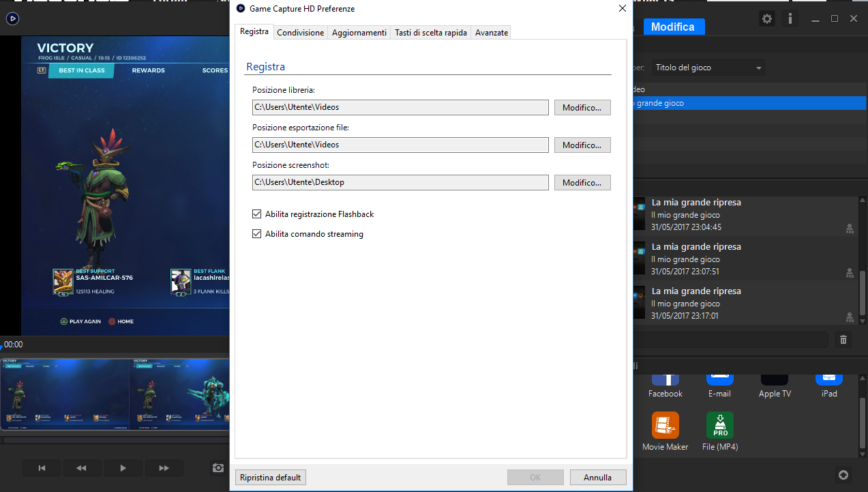Open the Titolo del gioco dropdown
Viewport: 868px width, 492px height.
pos(708,68)
